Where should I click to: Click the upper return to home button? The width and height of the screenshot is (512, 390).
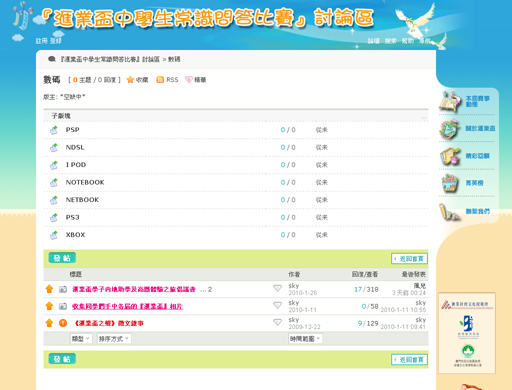(409, 259)
